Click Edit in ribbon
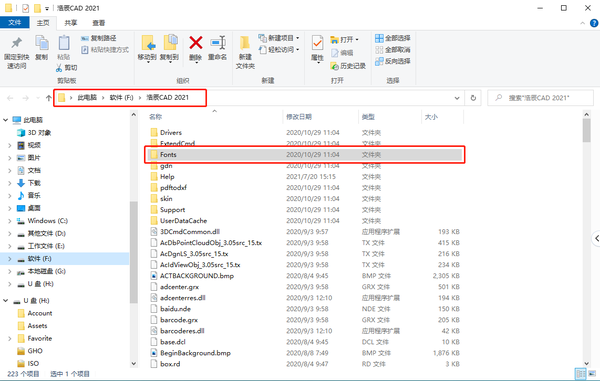The image size is (600, 381). (x=342, y=53)
